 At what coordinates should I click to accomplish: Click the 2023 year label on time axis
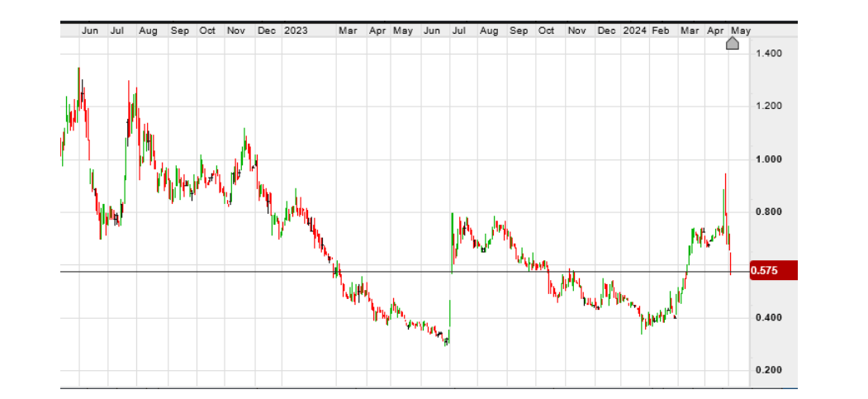coord(296,31)
